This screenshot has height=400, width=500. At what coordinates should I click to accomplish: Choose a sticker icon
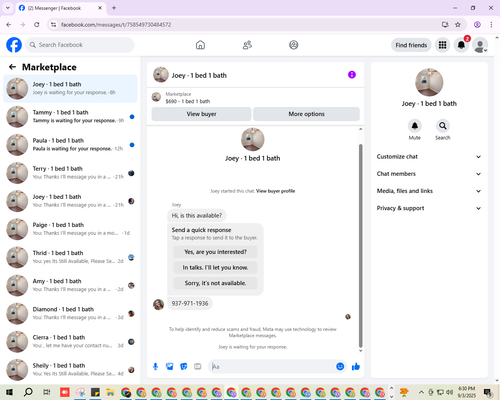click(184, 367)
